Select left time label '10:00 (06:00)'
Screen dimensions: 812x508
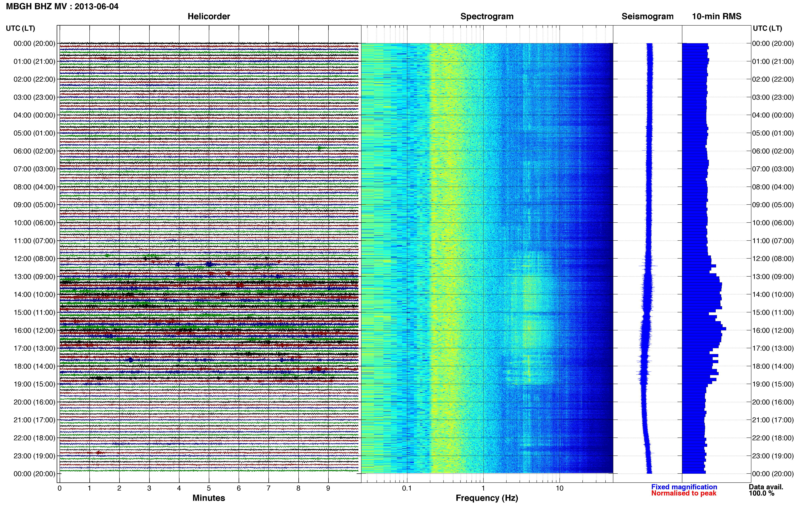click(34, 223)
